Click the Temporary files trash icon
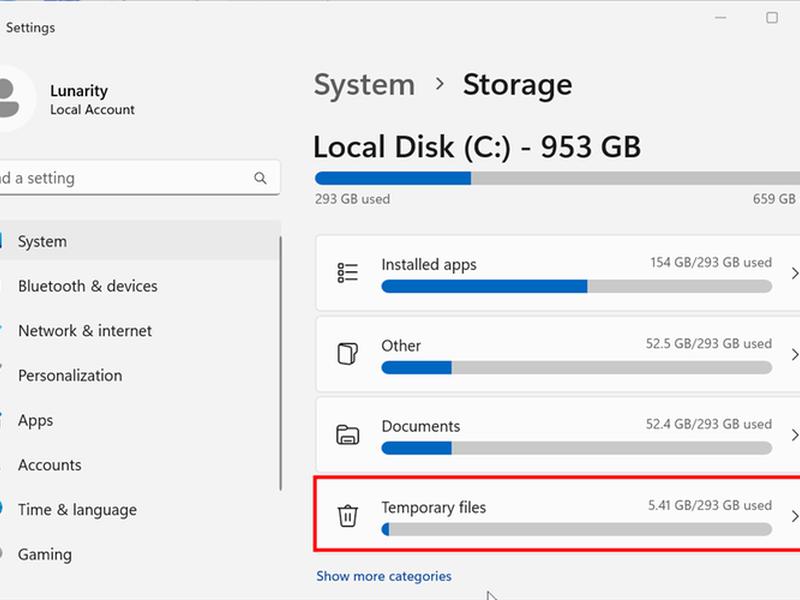This screenshot has width=800, height=600. [x=347, y=515]
